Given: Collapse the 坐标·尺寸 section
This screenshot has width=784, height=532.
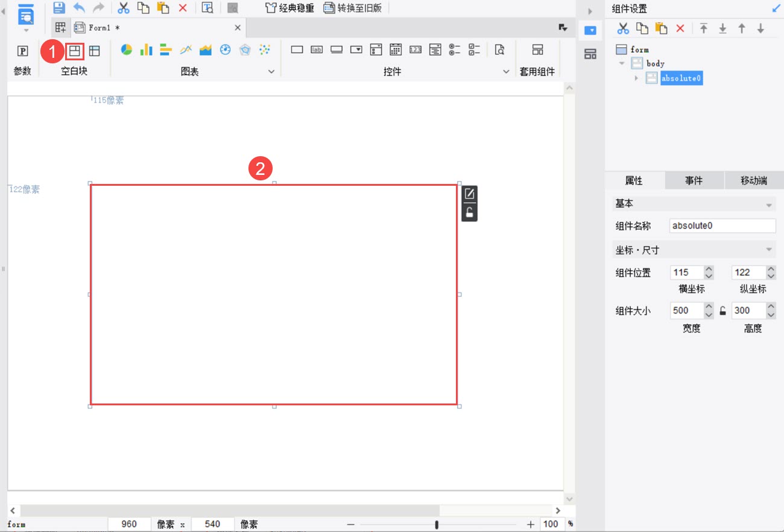Looking at the screenshot, I should point(769,250).
